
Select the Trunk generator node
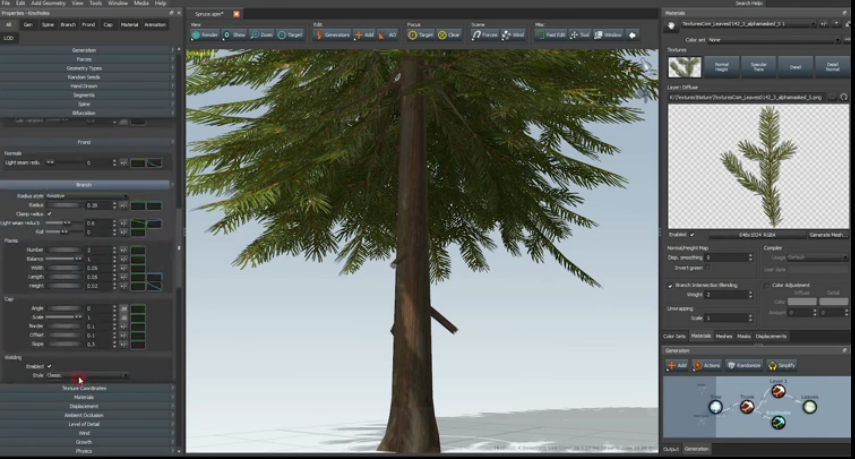746,406
